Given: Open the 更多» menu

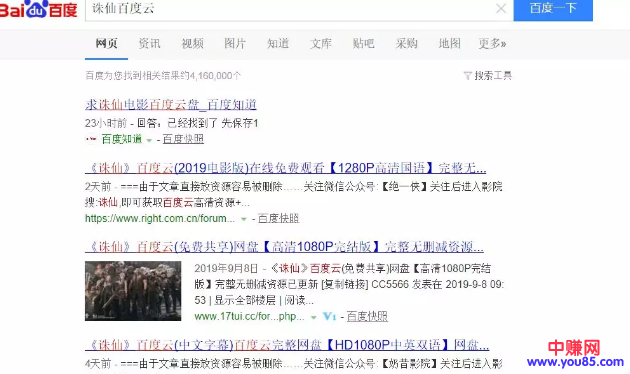Looking at the screenshot, I should coord(492,43).
